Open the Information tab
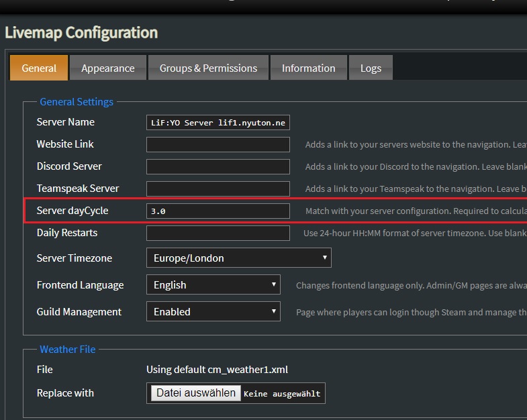Viewport: 527px width, 420px height. click(x=308, y=68)
